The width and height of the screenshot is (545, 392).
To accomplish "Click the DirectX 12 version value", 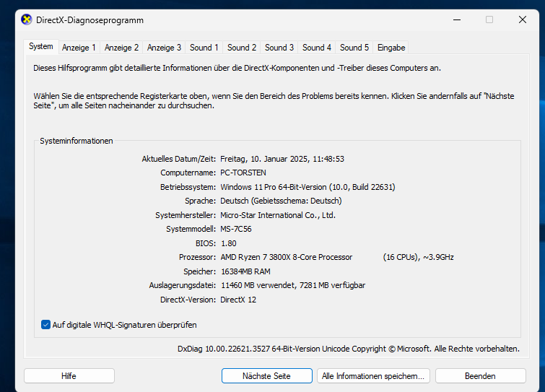I will (238, 300).
